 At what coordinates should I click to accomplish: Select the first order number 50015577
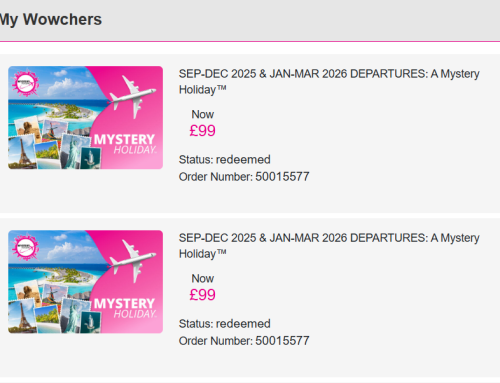282,177
